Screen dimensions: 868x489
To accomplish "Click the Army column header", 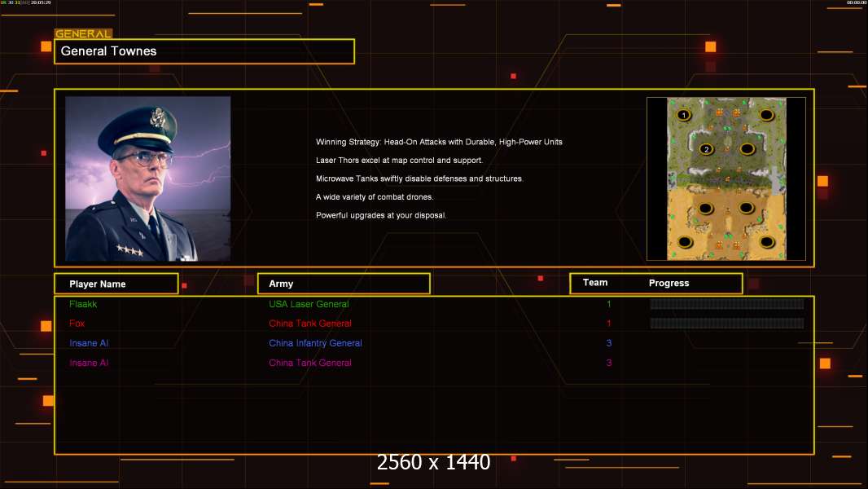I will [x=344, y=284].
